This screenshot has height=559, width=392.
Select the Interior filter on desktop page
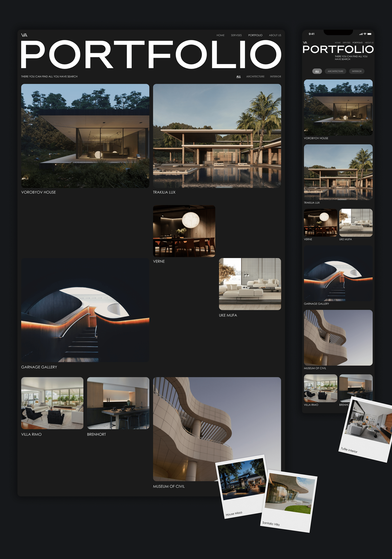tap(275, 76)
